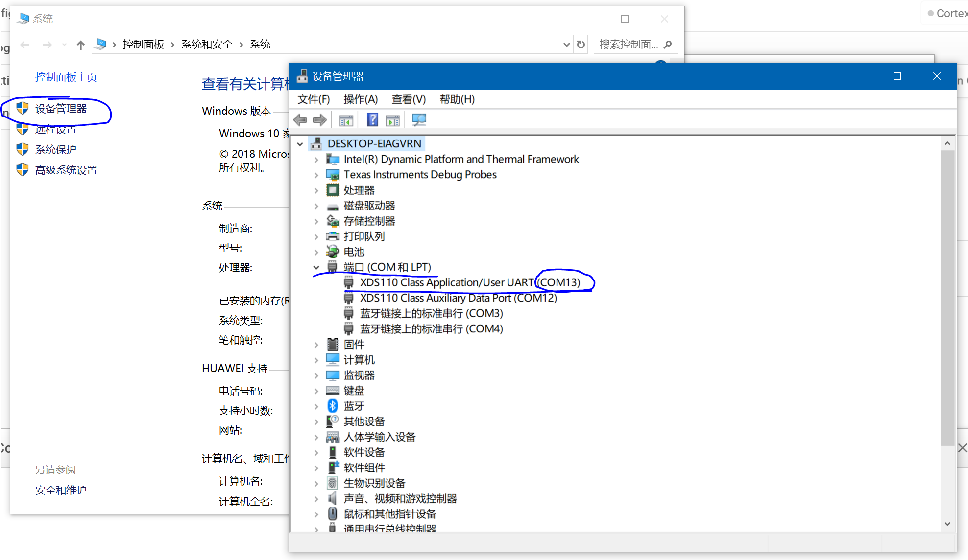Click the 存储控制器 storage controller icon
Image resolution: width=968 pixels, height=560 pixels.
333,221
